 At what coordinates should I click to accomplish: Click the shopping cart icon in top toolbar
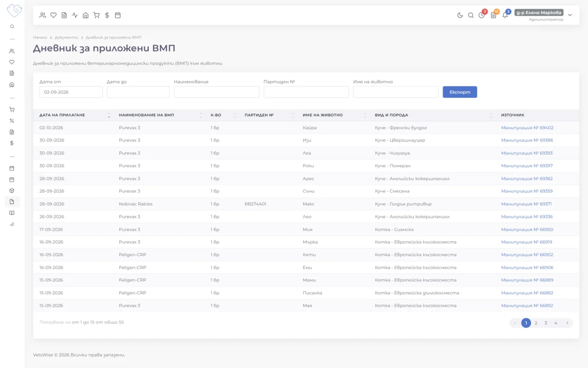[96, 15]
